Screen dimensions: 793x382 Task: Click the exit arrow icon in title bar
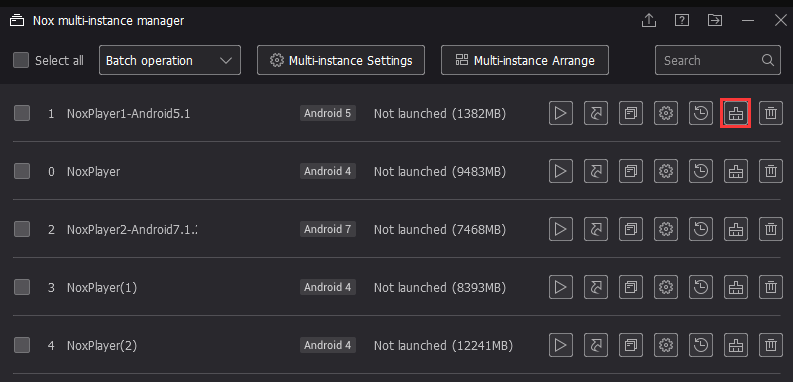click(x=715, y=20)
